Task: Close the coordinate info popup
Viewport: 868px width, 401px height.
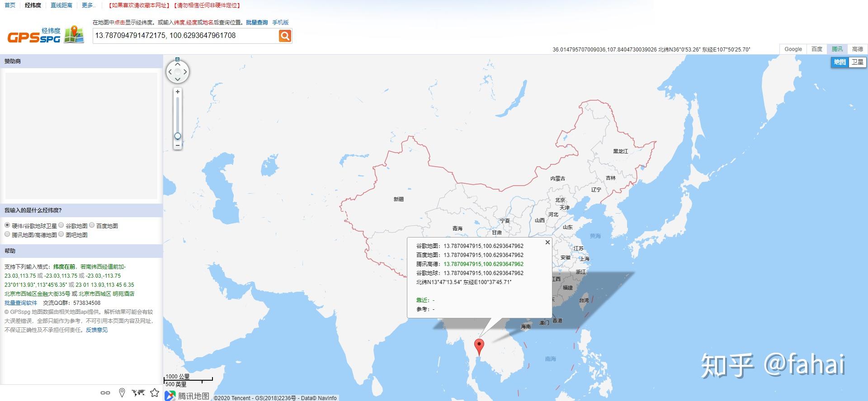Action: tap(547, 242)
